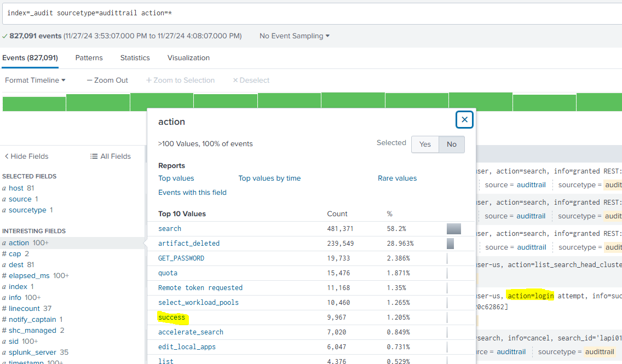Open the No Event Sampling dropdown

tap(295, 36)
